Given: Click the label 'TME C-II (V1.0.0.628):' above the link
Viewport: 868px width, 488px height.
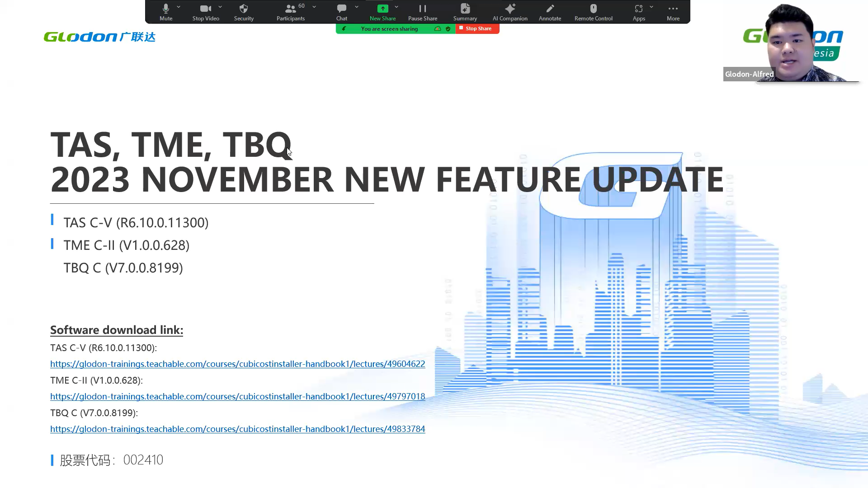Looking at the screenshot, I should (x=96, y=380).
